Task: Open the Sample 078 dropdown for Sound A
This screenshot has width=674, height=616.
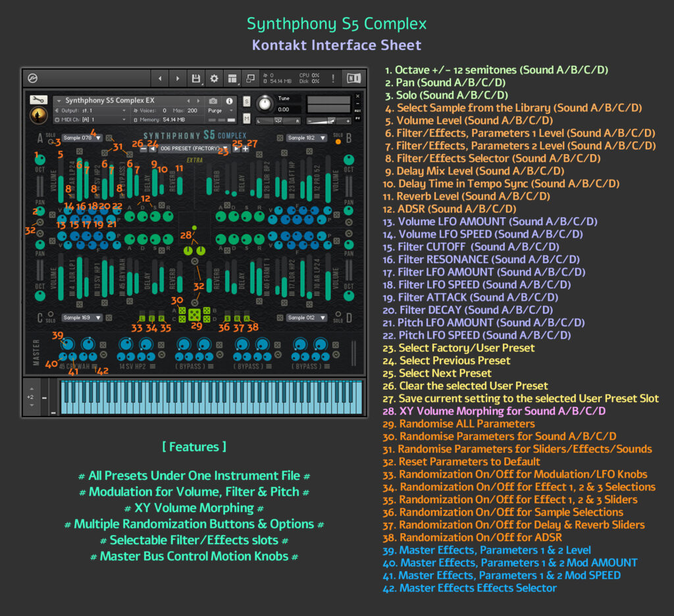Action: click(82, 138)
